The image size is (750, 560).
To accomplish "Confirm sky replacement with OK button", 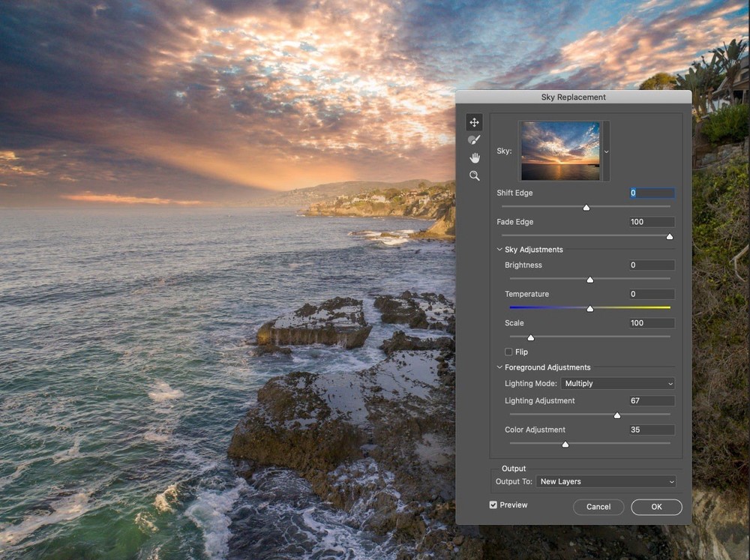I will click(x=655, y=507).
